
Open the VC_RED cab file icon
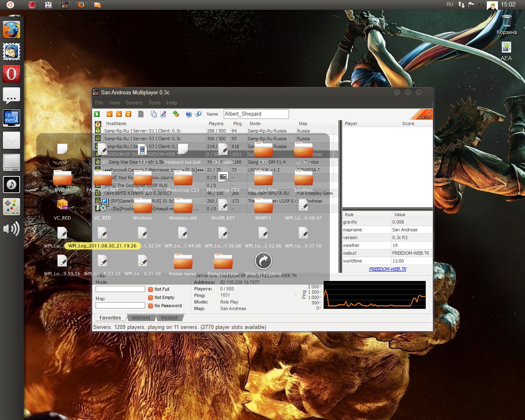[x=62, y=204]
